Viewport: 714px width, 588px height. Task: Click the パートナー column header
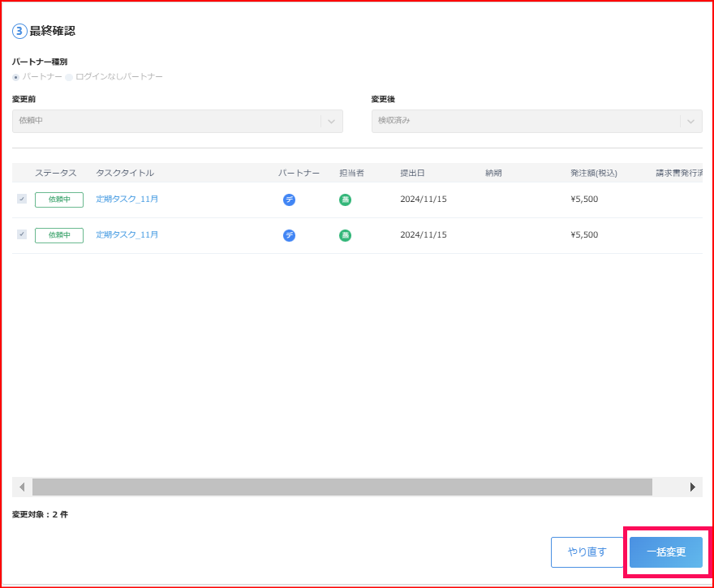[299, 173]
